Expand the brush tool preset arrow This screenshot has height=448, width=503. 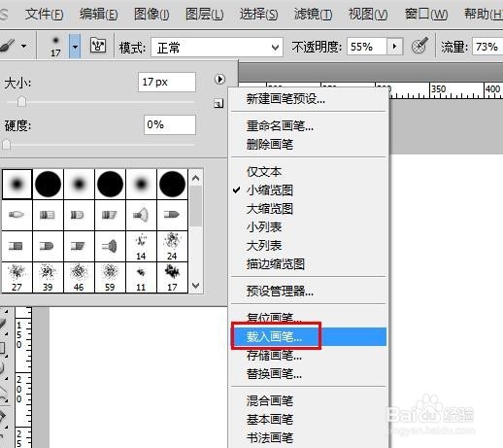[x=24, y=46]
